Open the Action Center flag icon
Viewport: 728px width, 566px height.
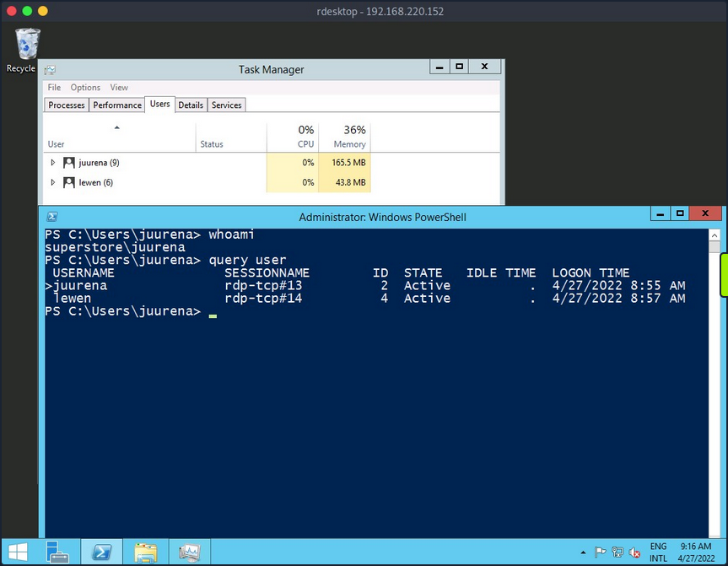601,552
